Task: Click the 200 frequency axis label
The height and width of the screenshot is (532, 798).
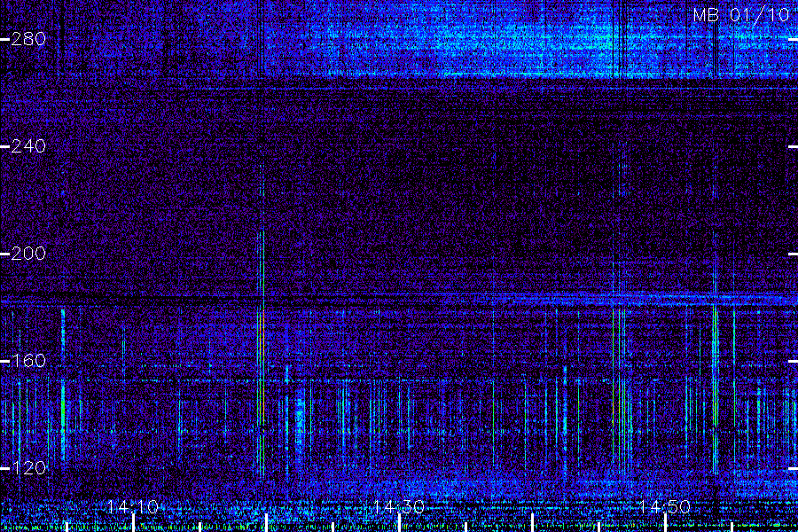Action: (28, 254)
